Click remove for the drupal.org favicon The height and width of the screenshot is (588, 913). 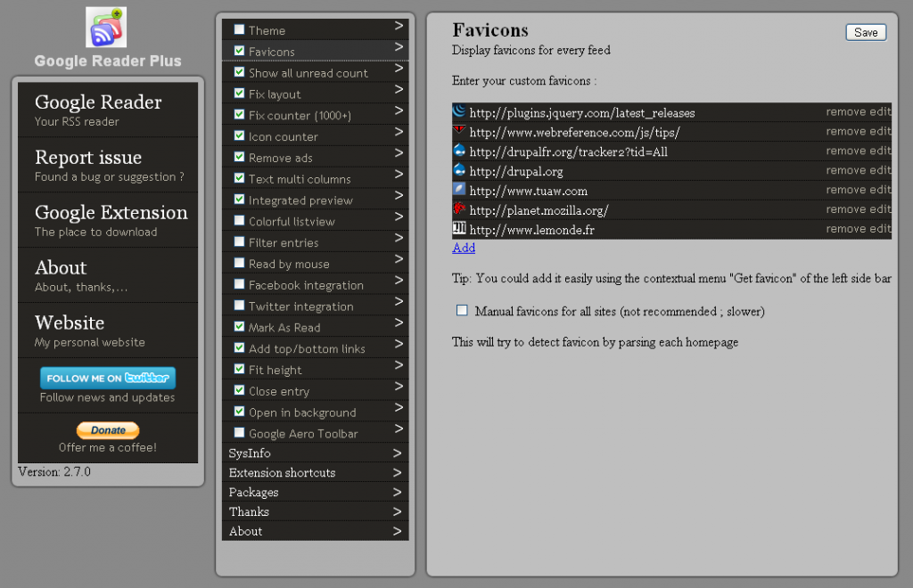[845, 170]
